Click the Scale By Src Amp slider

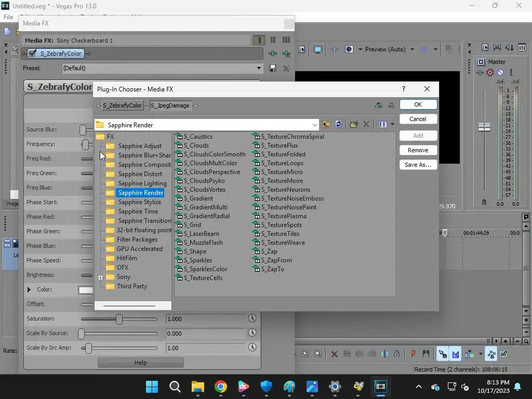click(119, 348)
